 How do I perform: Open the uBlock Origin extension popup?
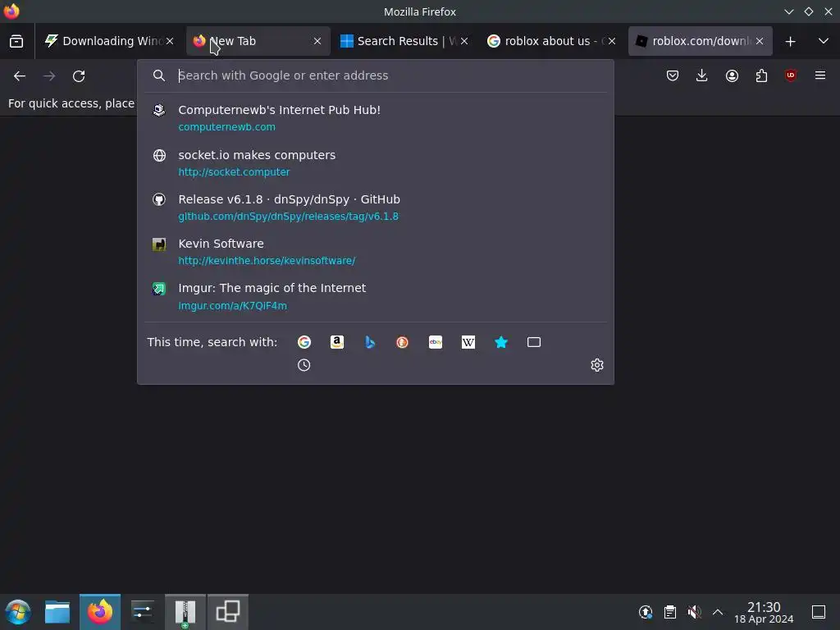(791, 75)
